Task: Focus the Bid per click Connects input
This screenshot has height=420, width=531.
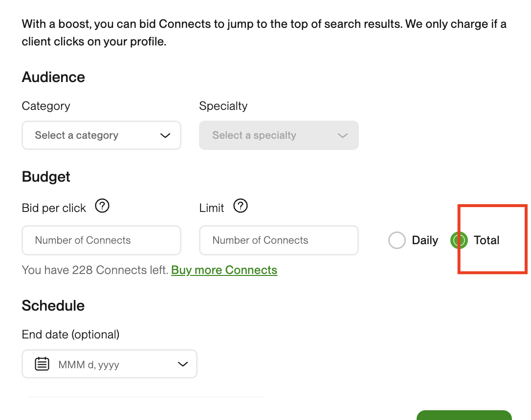Action: [x=101, y=240]
